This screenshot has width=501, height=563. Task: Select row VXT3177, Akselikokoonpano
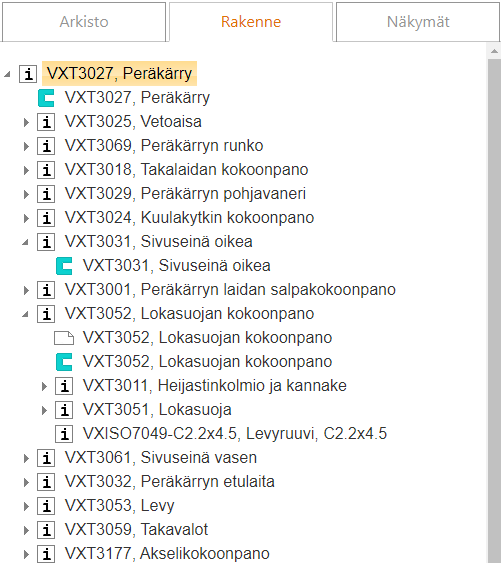(x=167, y=554)
